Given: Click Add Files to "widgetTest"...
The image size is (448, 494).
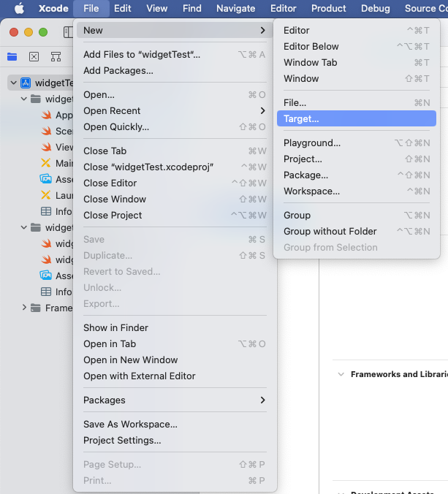Looking at the screenshot, I should click(175, 55).
